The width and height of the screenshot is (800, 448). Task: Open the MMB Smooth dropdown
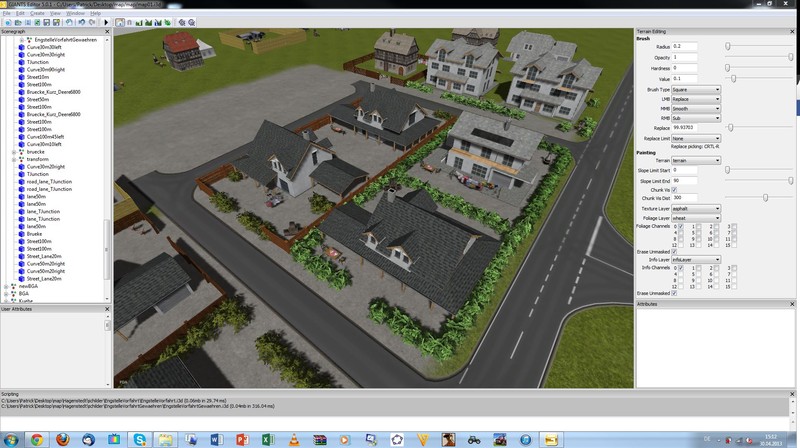695,109
